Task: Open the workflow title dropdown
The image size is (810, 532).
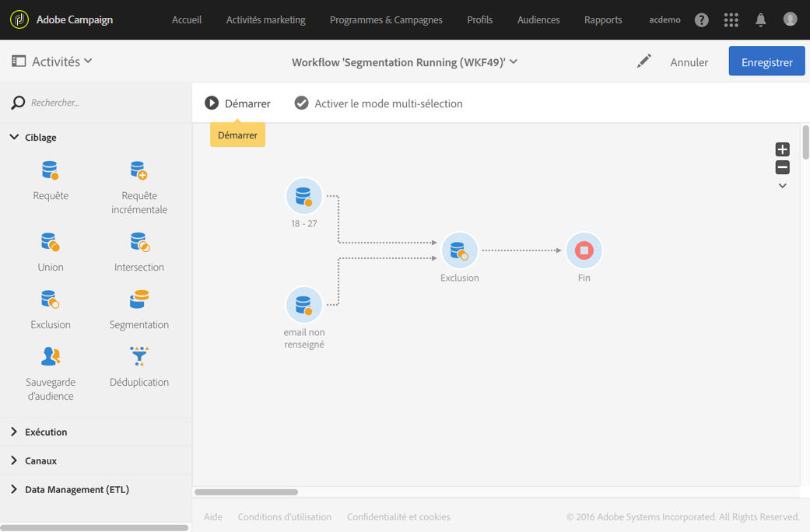Action: (x=514, y=61)
